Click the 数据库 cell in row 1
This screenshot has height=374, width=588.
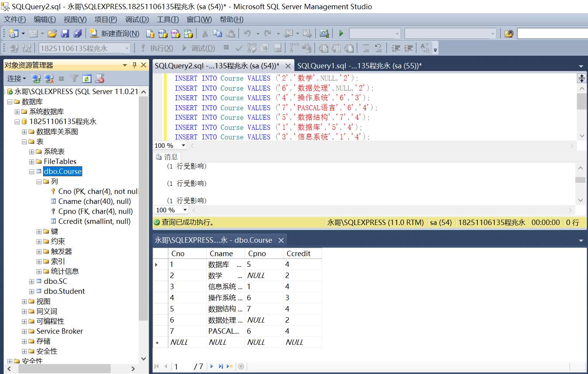click(x=226, y=265)
